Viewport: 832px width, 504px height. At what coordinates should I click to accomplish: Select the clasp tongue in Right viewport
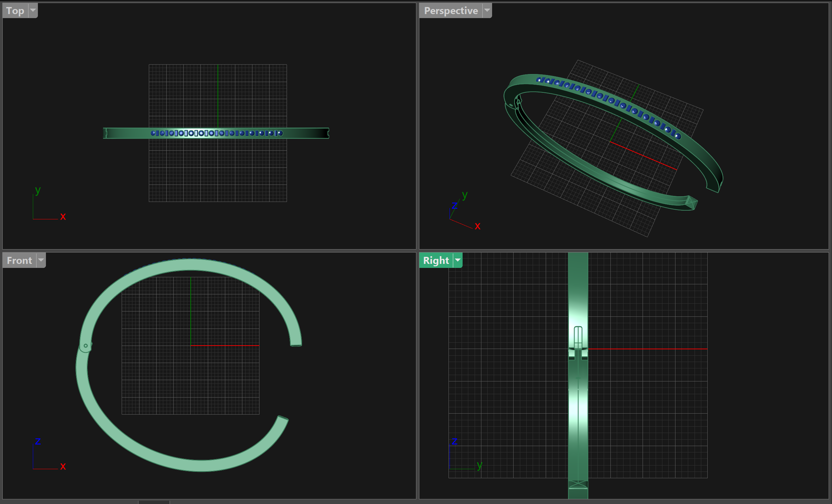point(578,337)
